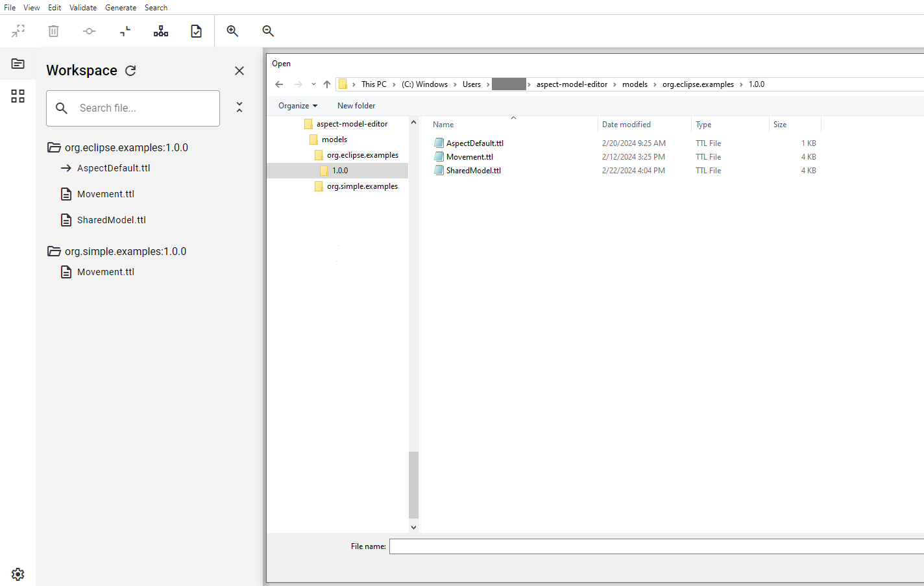Click the workspace folder sidebar icon
The image size is (924, 586).
point(18,64)
